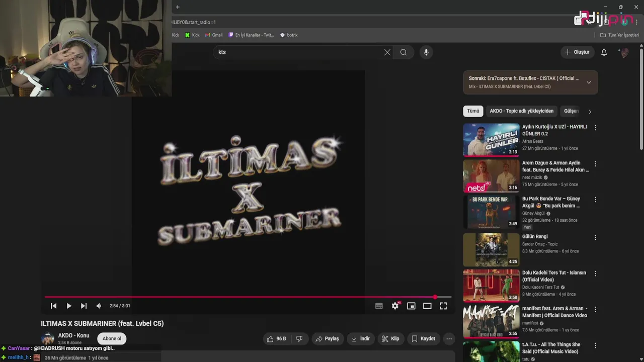Open options menu for manifest video
The height and width of the screenshot is (362, 644).
(595, 310)
